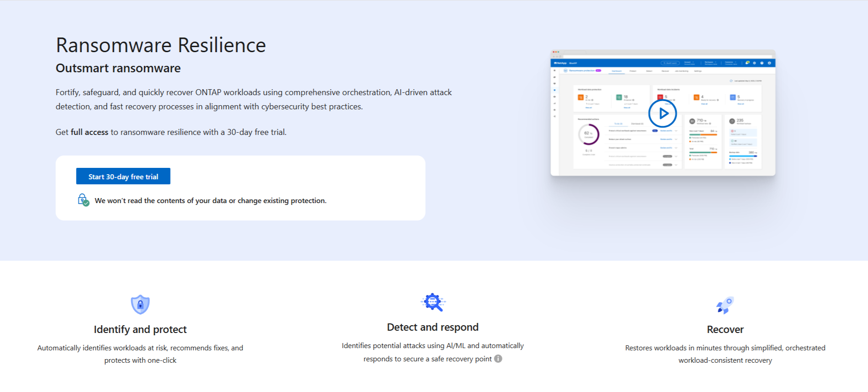
Task: Click the "Recover" heading text
Action: [x=725, y=329]
